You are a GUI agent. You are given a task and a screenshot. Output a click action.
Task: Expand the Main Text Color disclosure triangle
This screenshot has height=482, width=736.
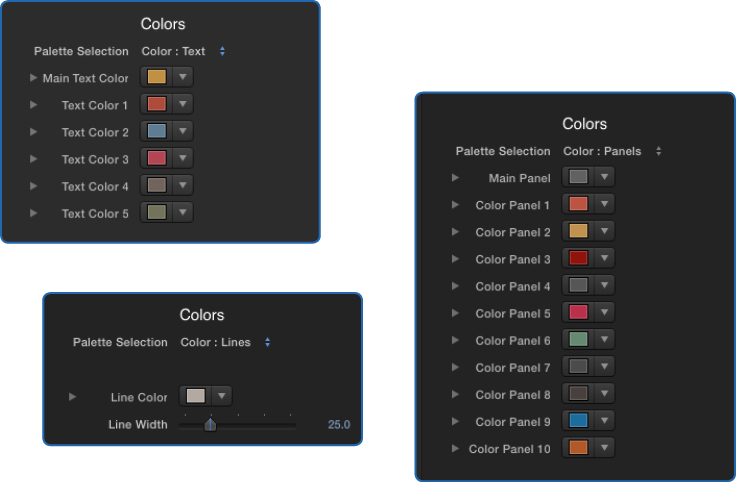coord(33,77)
